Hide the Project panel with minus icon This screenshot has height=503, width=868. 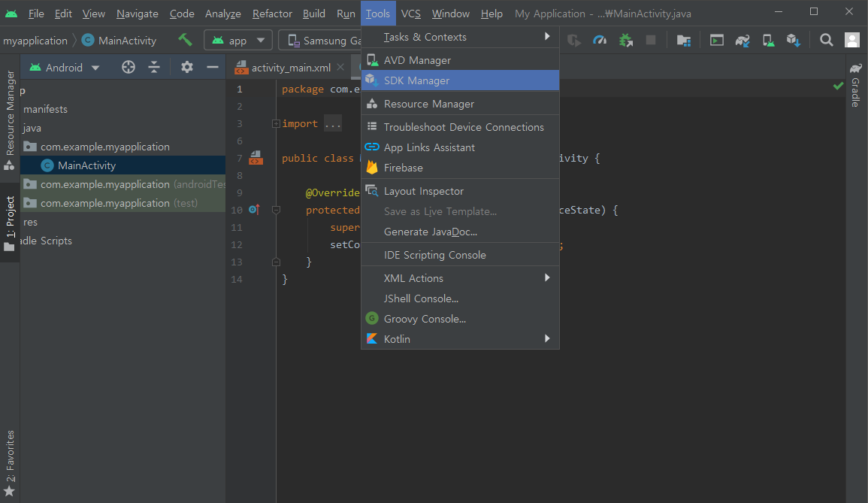point(213,67)
